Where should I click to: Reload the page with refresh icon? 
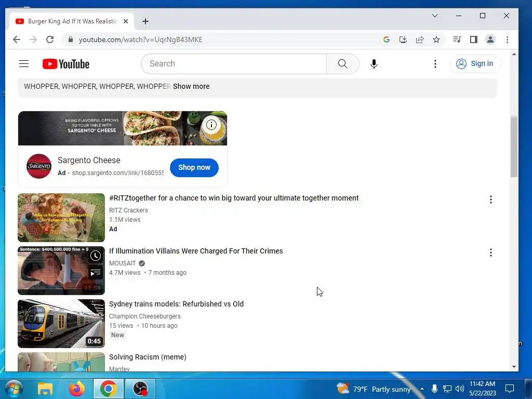50,39
